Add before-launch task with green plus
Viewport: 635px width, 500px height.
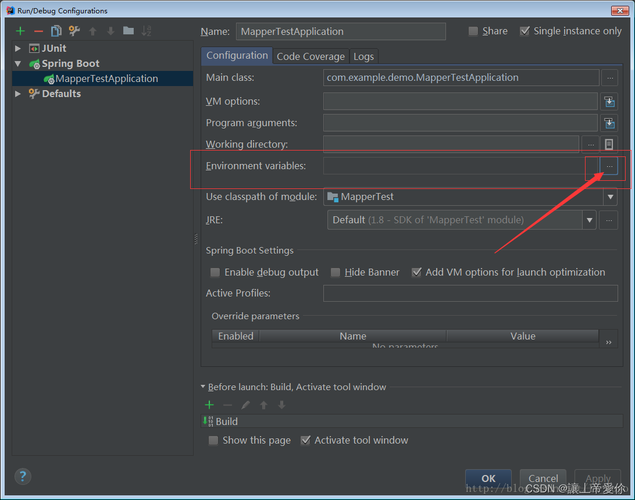209,404
